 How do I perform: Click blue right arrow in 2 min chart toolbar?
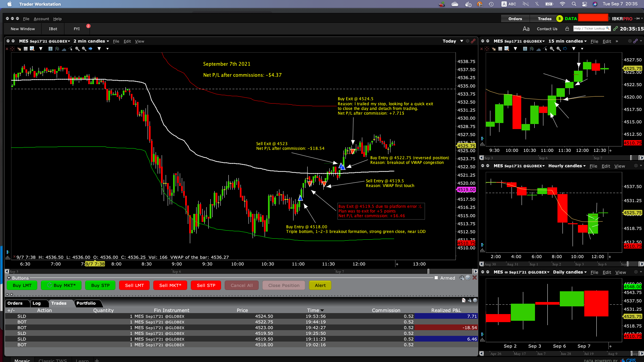click(x=90, y=49)
